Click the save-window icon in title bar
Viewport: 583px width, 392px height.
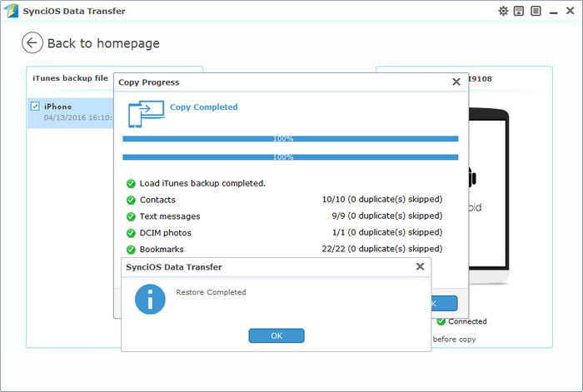(519, 11)
